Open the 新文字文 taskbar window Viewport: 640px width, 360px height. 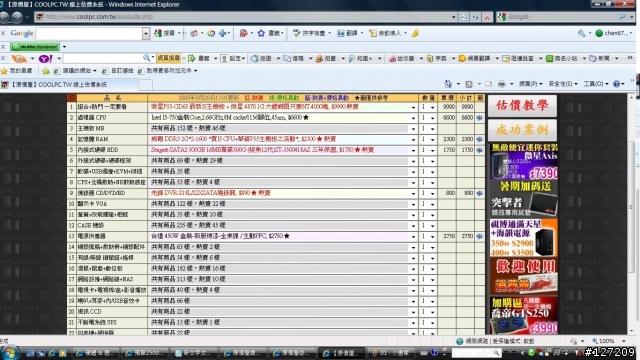tap(193, 353)
